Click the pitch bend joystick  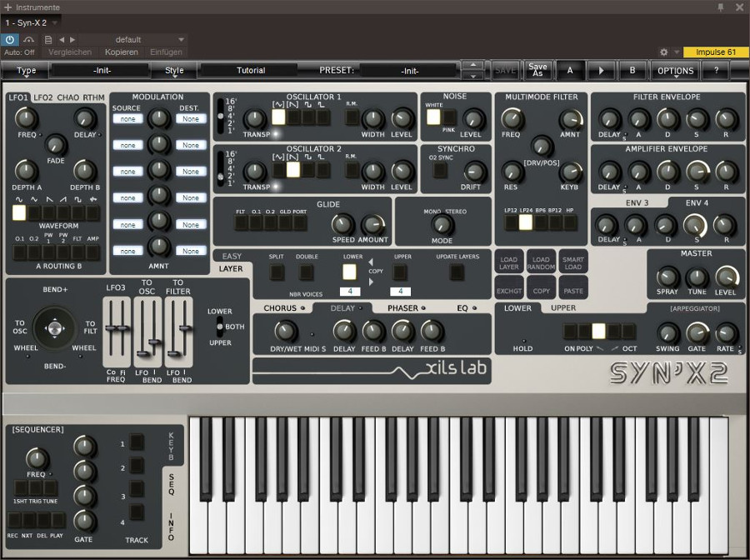pyautogui.click(x=54, y=328)
